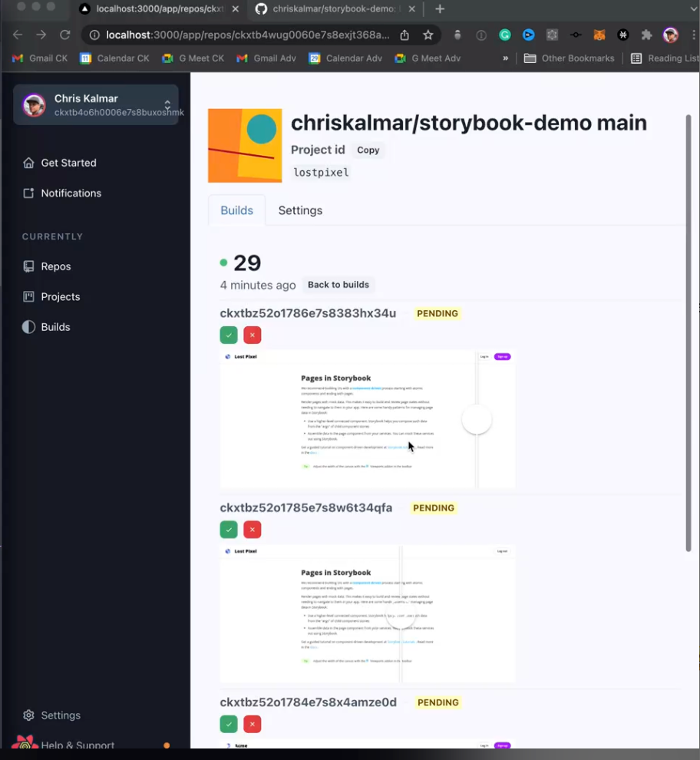Open a new browser tab with plus

click(440, 8)
